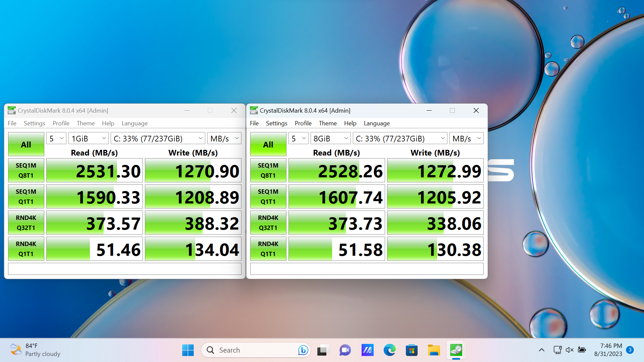
Task: Open Theme menu in left window
Action: [86, 123]
